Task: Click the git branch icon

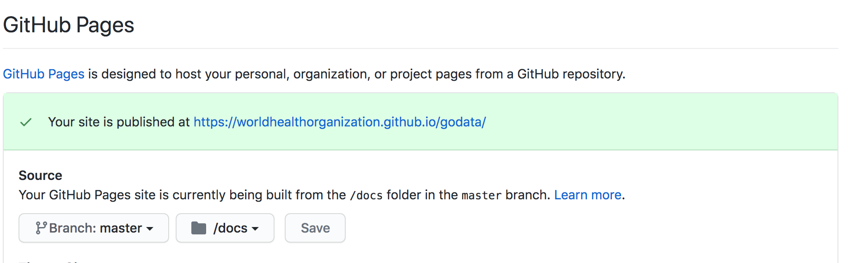Action: pos(41,228)
